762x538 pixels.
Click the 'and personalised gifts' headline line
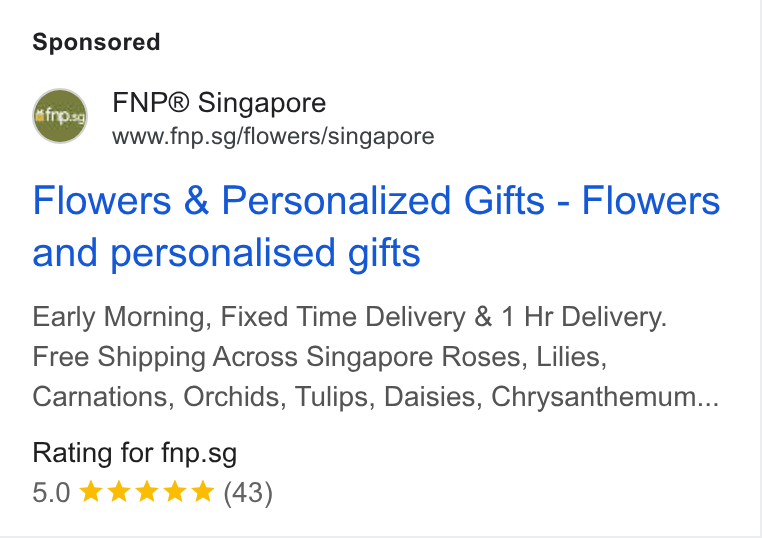[x=226, y=253]
